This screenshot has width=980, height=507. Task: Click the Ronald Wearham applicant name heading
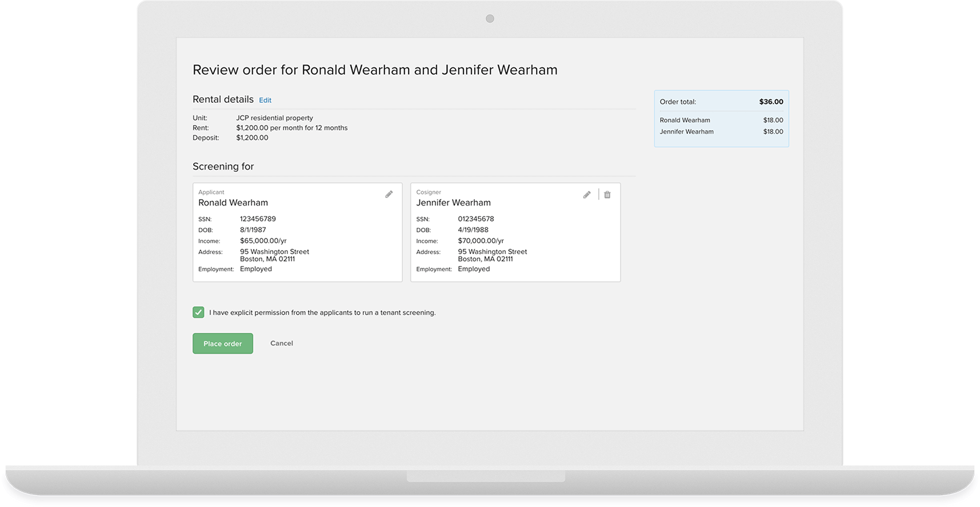[x=233, y=203]
